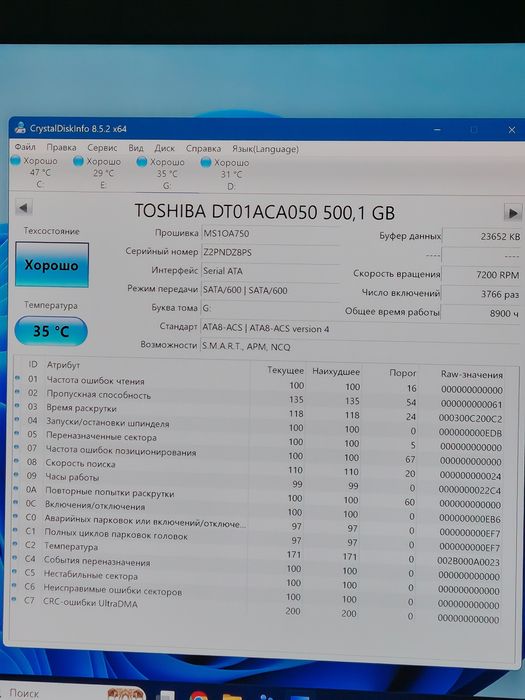The height and width of the screenshot is (700, 525).
Task: Open the Правка menu
Action: [61, 147]
